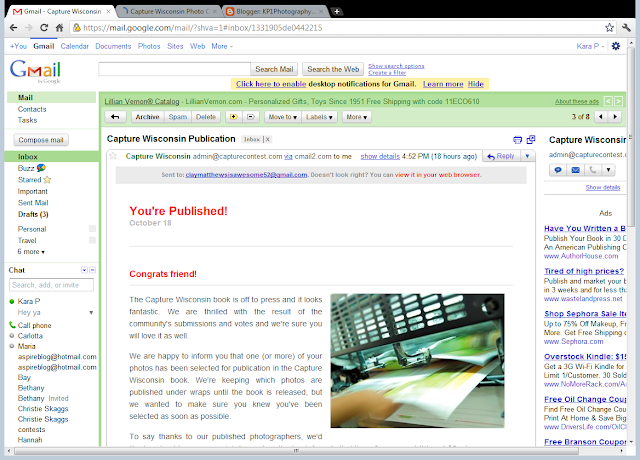Star the Capture Wisconsin message
640x460 pixels.
(x=113, y=156)
